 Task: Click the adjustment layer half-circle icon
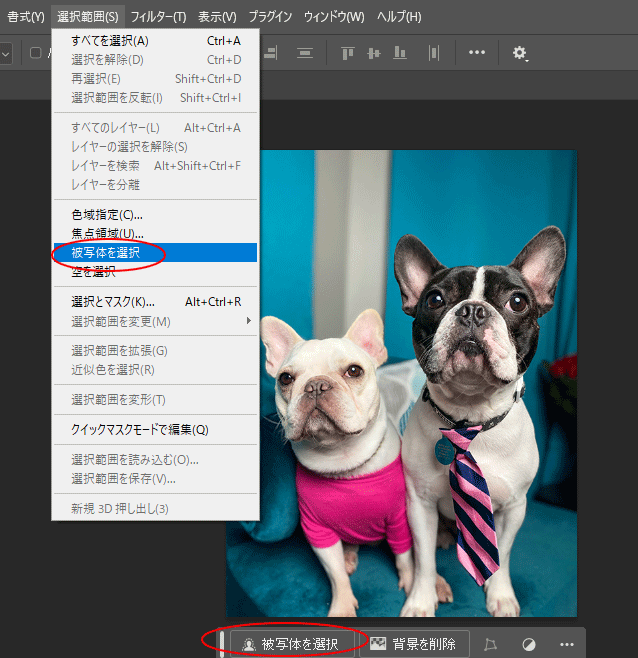point(528,644)
